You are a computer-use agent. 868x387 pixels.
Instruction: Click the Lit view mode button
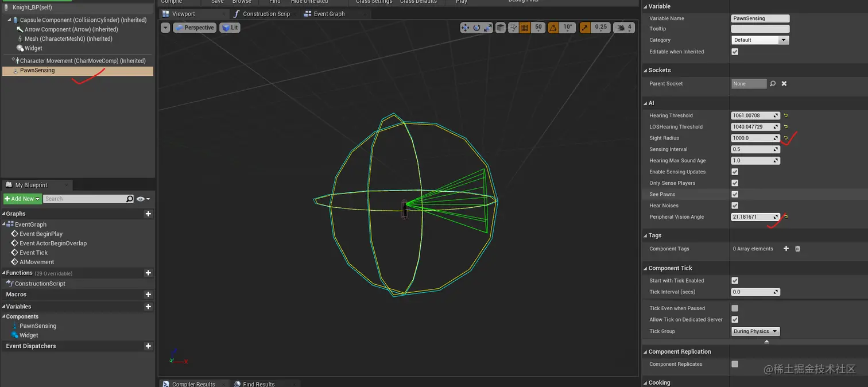click(230, 28)
